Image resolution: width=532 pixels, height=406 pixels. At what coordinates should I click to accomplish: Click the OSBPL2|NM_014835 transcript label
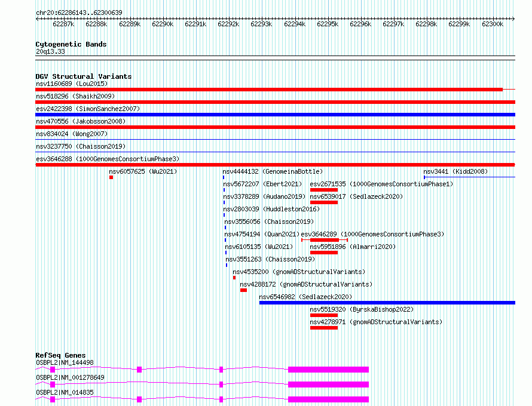pyautogui.click(x=65, y=392)
